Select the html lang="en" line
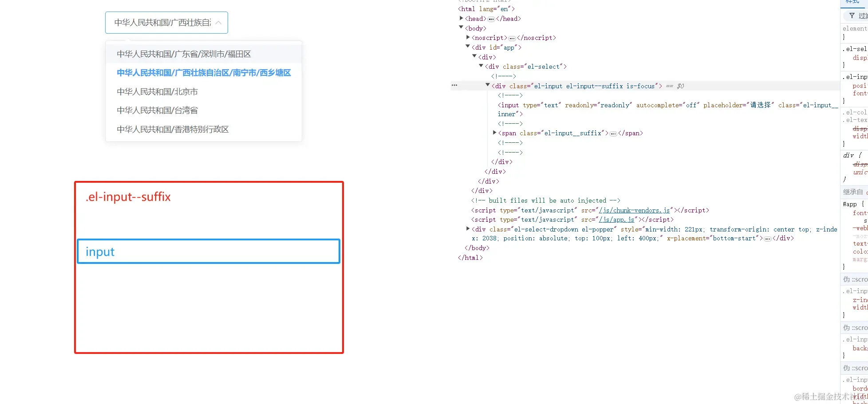The image size is (868, 404). [486, 9]
